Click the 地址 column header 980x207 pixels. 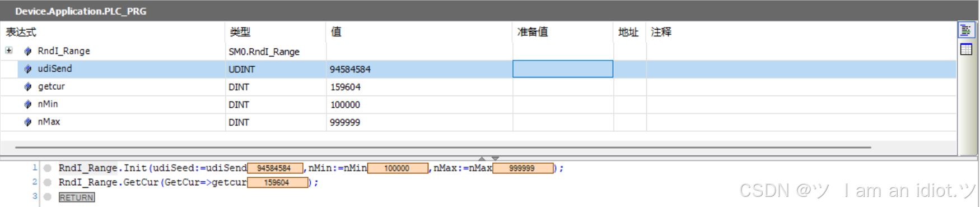(628, 32)
